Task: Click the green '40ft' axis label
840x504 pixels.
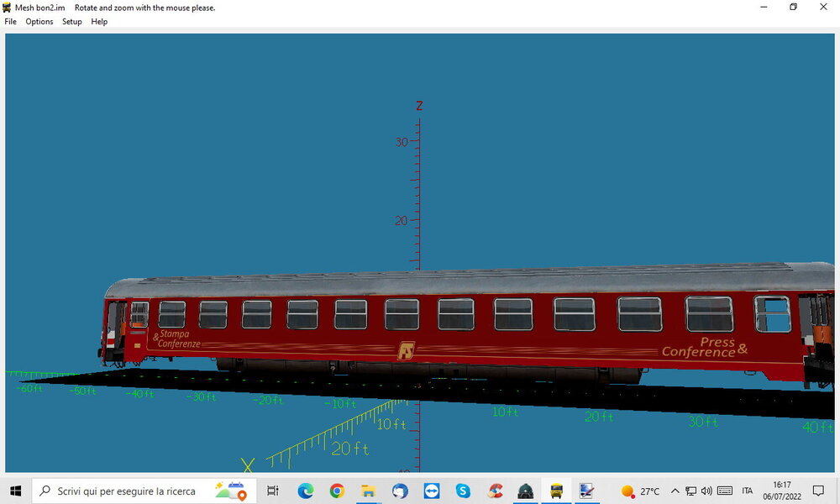Action: [x=817, y=428]
